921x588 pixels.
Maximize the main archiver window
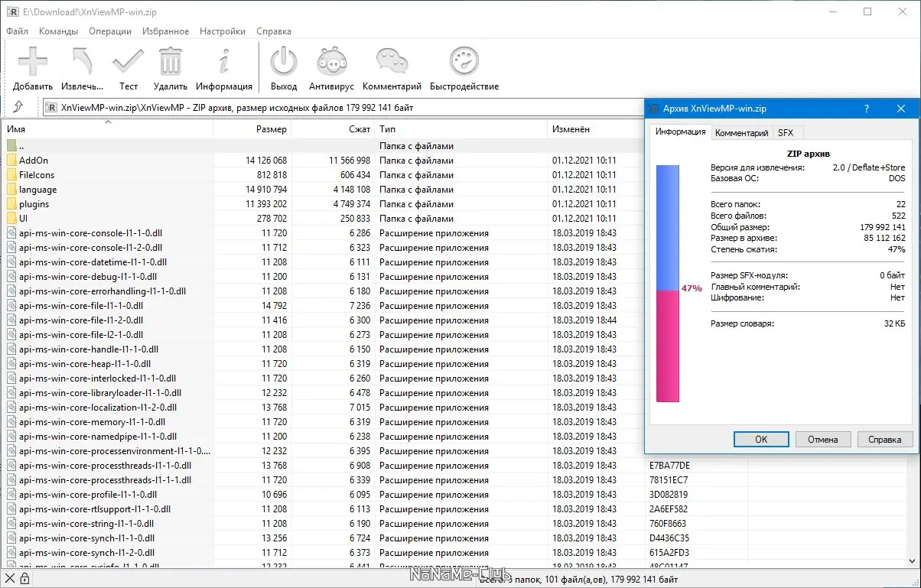click(x=867, y=11)
